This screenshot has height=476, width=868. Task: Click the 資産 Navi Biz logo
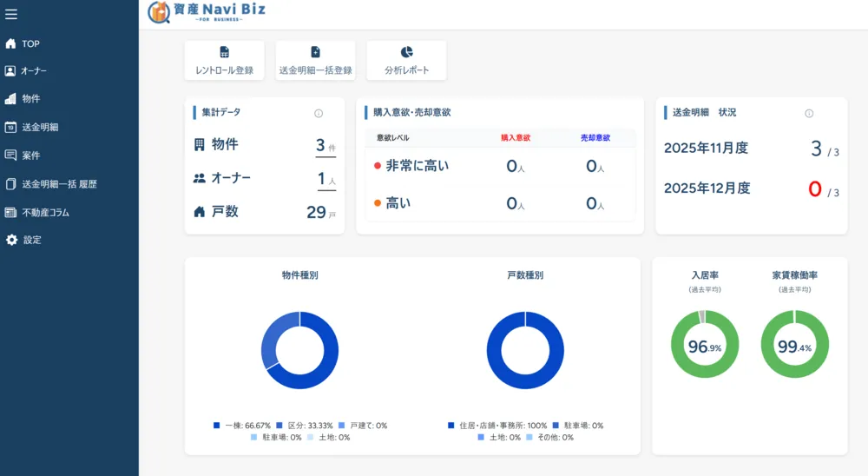(x=207, y=11)
